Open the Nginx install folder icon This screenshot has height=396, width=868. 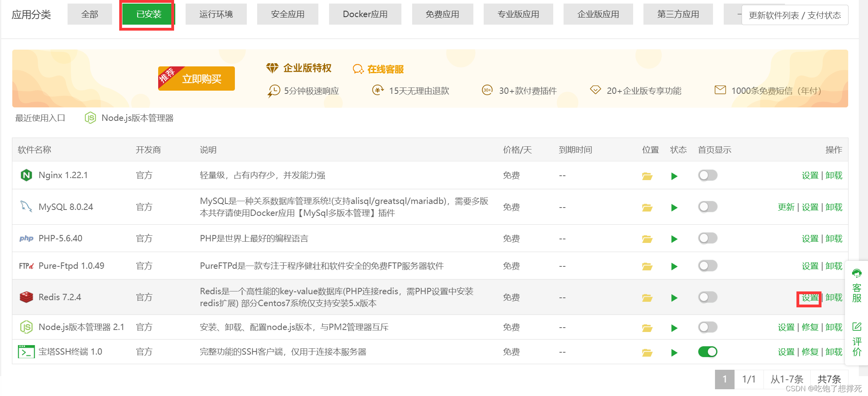click(647, 176)
